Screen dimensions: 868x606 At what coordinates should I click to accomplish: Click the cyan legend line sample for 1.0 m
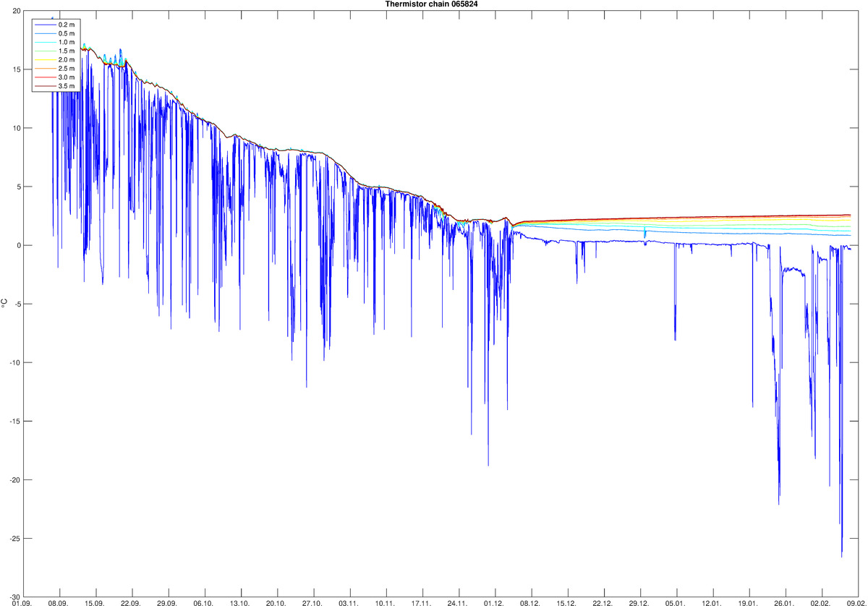pyautogui.click(x=46, y=43)
